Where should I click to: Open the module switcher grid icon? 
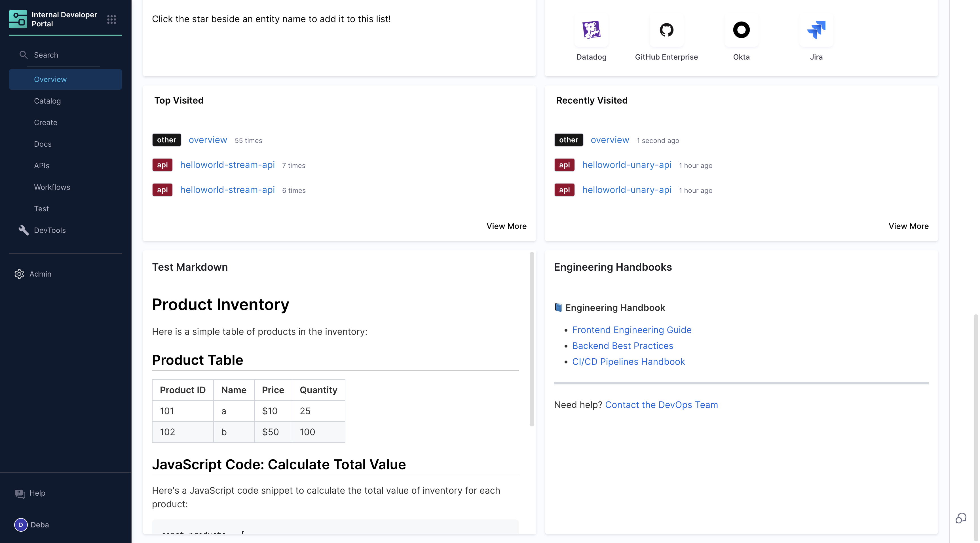tap(111, 19)
